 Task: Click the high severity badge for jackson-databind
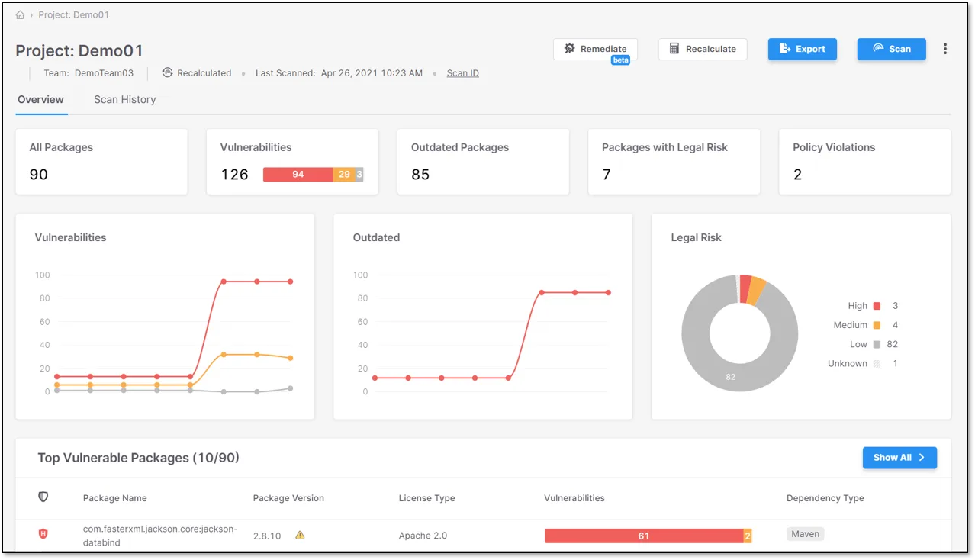pyautogui.click(x=43, y=534)
